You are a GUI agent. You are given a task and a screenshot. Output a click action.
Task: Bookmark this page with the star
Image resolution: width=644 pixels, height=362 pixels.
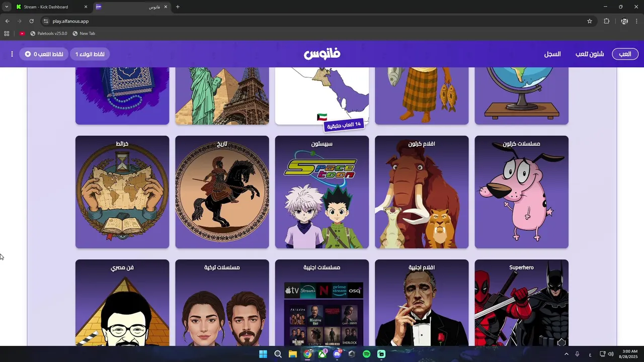[589, 21]
